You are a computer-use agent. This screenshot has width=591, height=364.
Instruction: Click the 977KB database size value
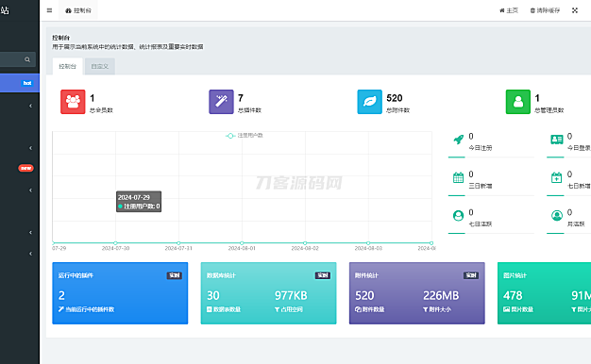point(291,295)
